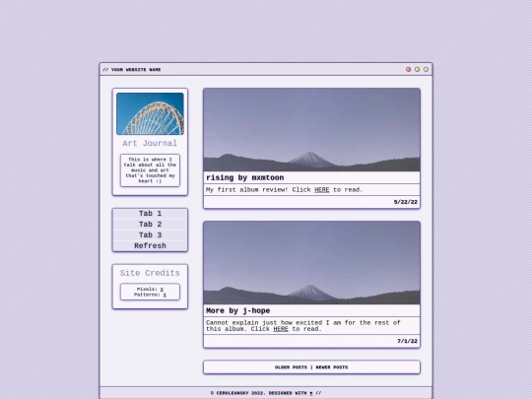Click the yellow window dot
Image resolution: width=532 pixels, height=399 pixels.
click(x=417, y=69)
